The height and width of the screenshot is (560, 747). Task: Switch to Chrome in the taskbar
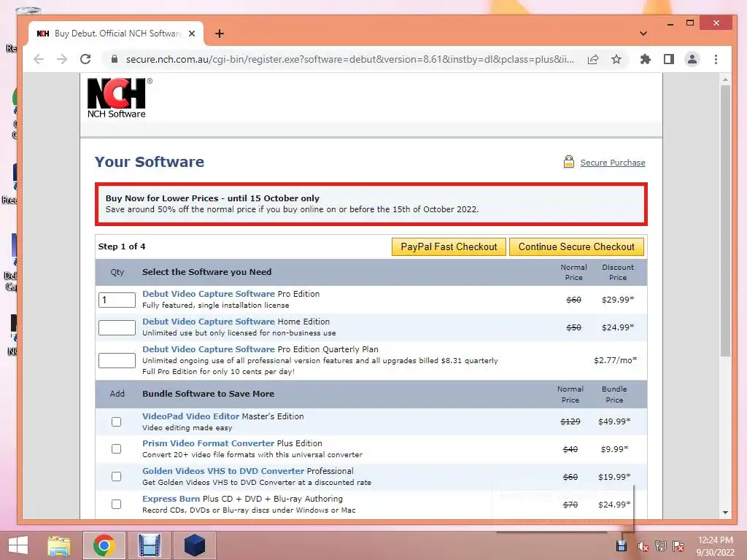coord(104,545)
